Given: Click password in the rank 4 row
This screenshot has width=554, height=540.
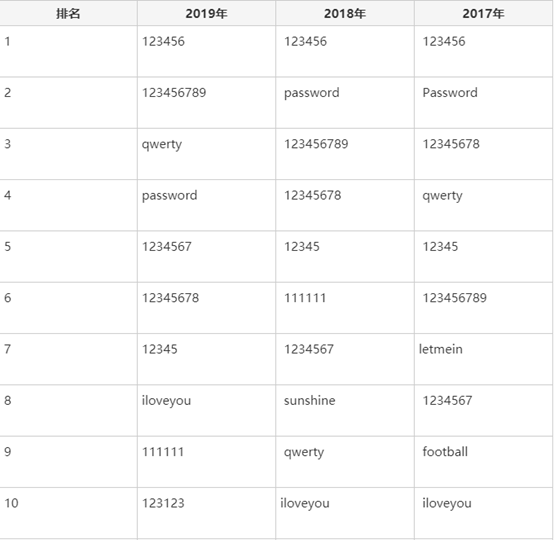Looking at the screenshot, I should [170, 196].
